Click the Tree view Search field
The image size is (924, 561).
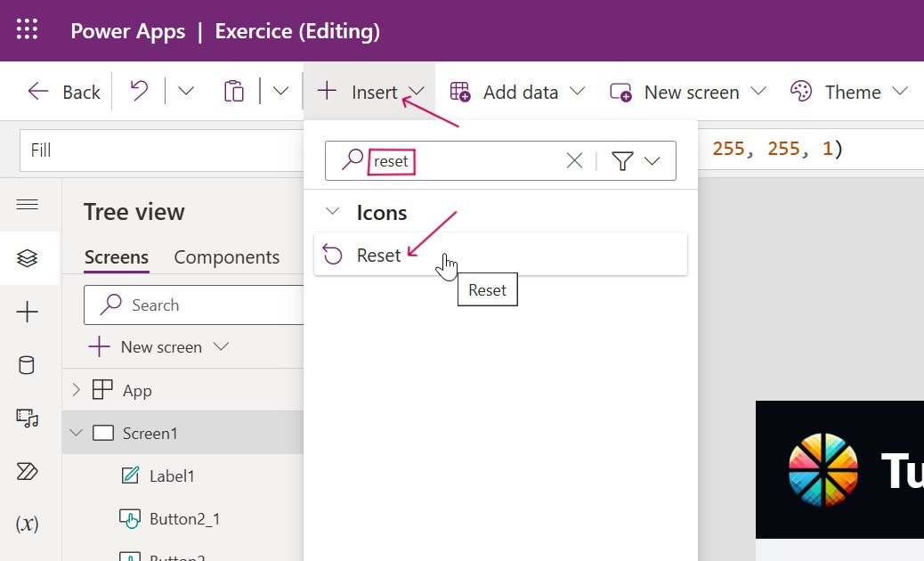tap(193, 305)
